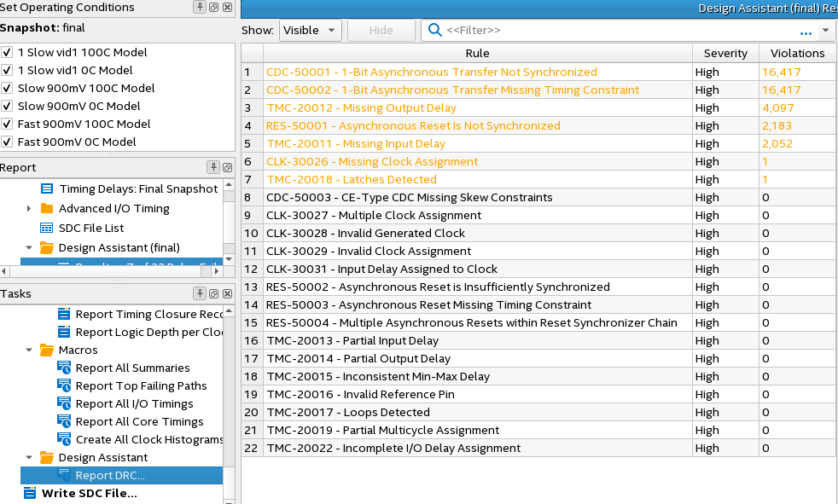Expand the Advanced I/O Timing node

pos(29,208)
